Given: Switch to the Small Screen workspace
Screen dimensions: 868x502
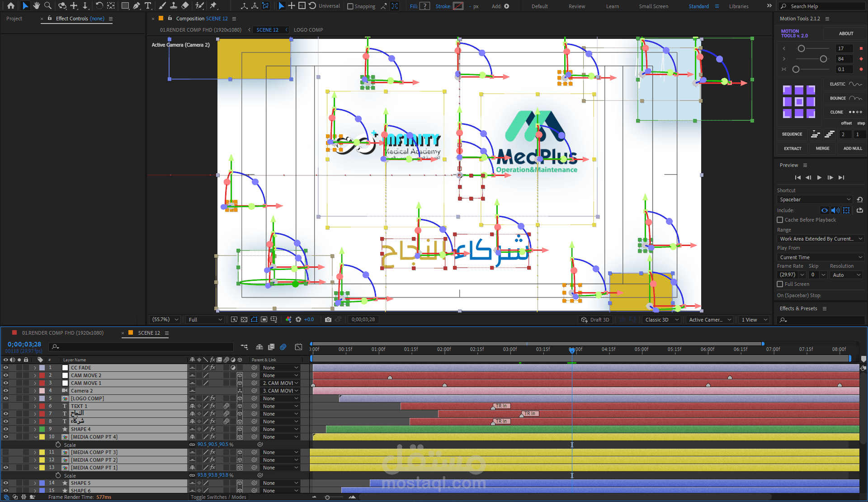Looking at the screenshot, I should (653, 6).
